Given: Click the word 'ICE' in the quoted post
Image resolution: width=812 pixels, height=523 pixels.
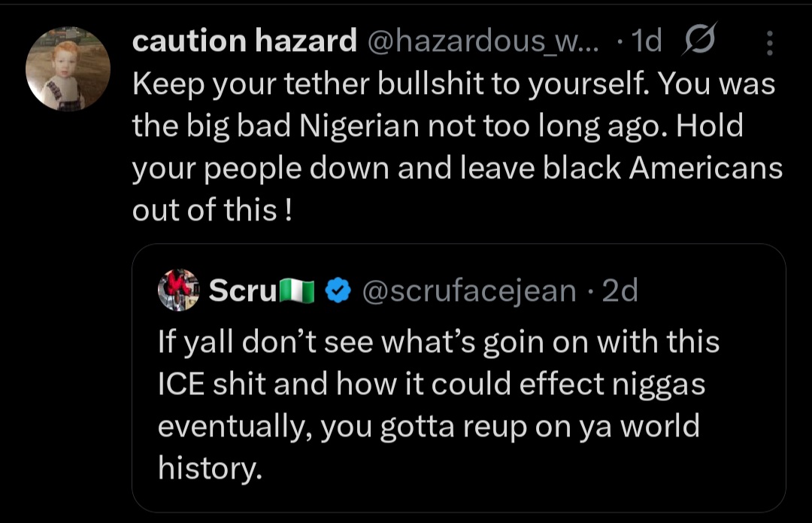Looking at the screenshot, I should click(x=180, y=385).
